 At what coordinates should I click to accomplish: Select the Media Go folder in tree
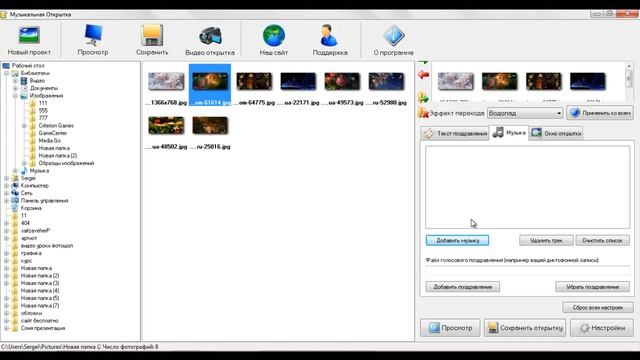click(45, 141)
